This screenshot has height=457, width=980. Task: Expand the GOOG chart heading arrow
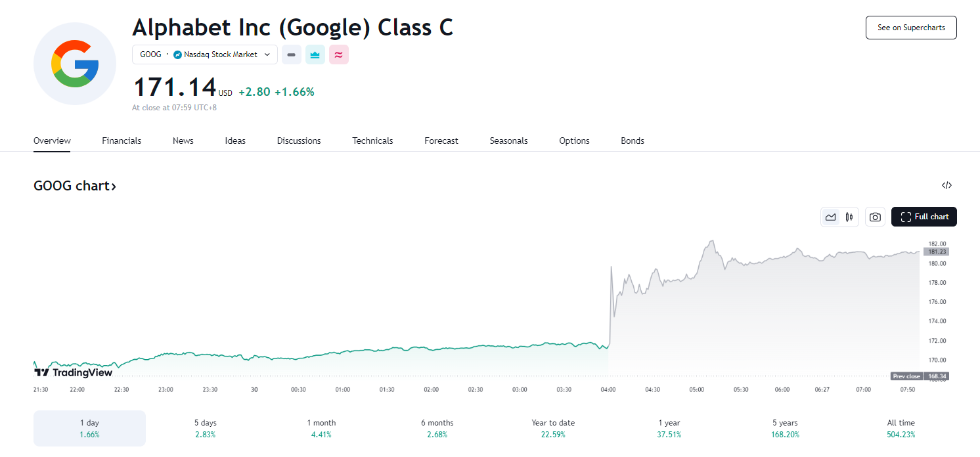[x=113, y=186]
